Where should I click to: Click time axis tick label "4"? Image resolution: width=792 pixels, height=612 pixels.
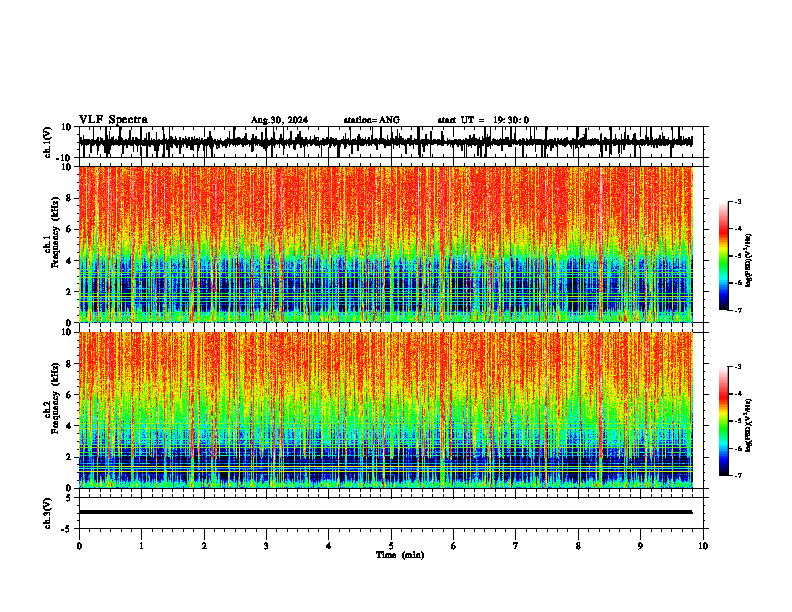click(x=329, y=546)
